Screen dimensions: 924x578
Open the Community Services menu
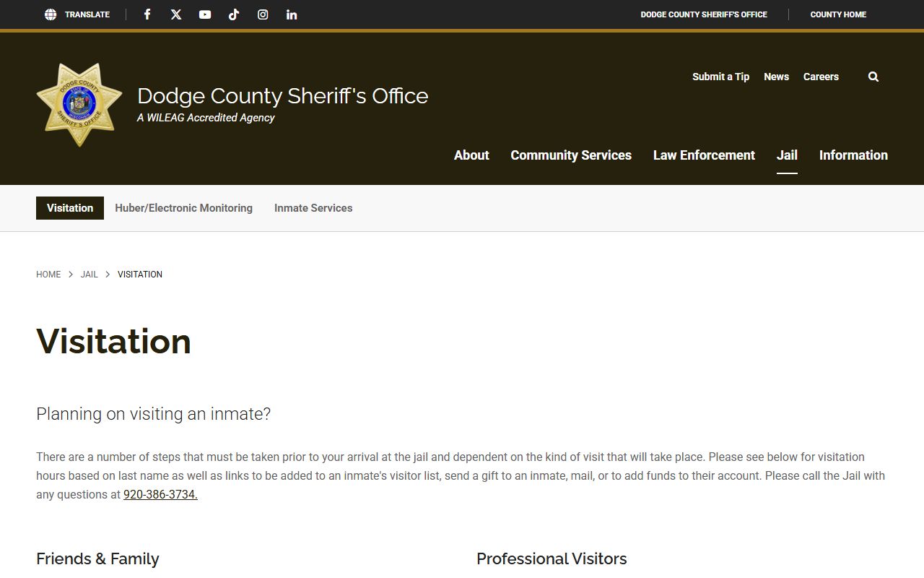pyautogui.click(x=571, y=155)
